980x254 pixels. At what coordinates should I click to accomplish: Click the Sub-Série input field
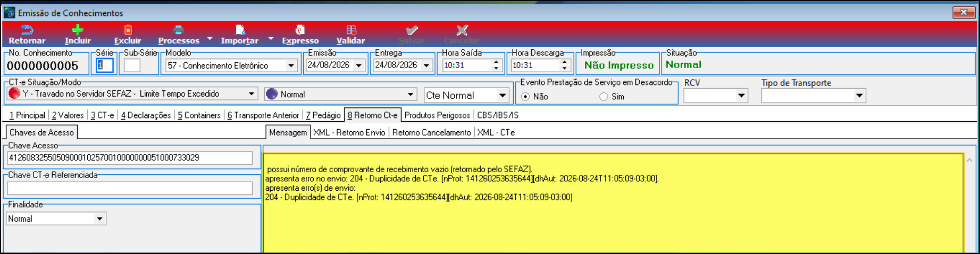pos(132,65)
